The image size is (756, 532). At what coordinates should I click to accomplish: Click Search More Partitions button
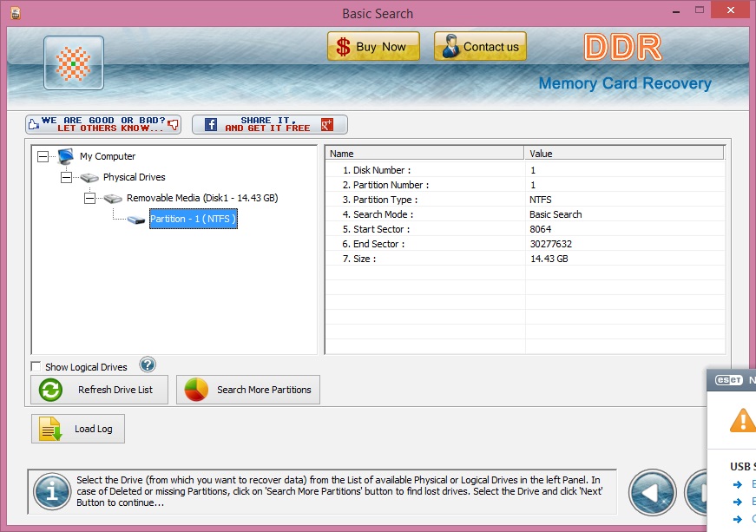248,390
